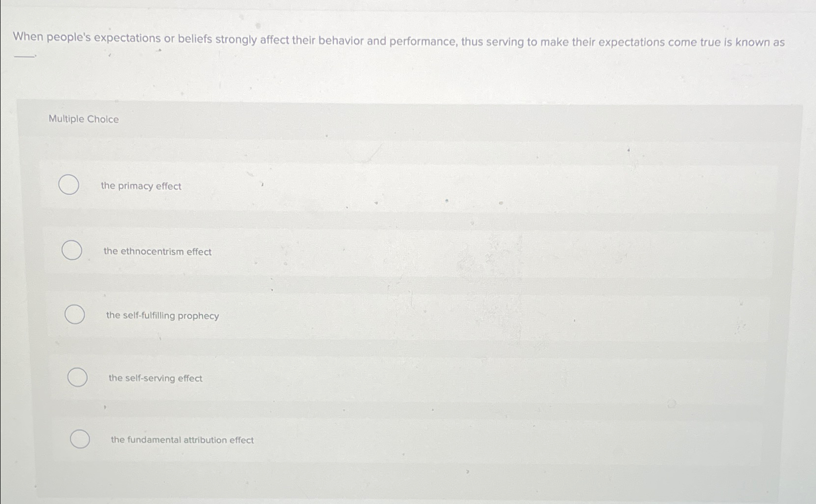Viewport: 816px width, 504px height.
Task: Click the answer text "the fundamental attribution effect"
Action: (182, 440)
